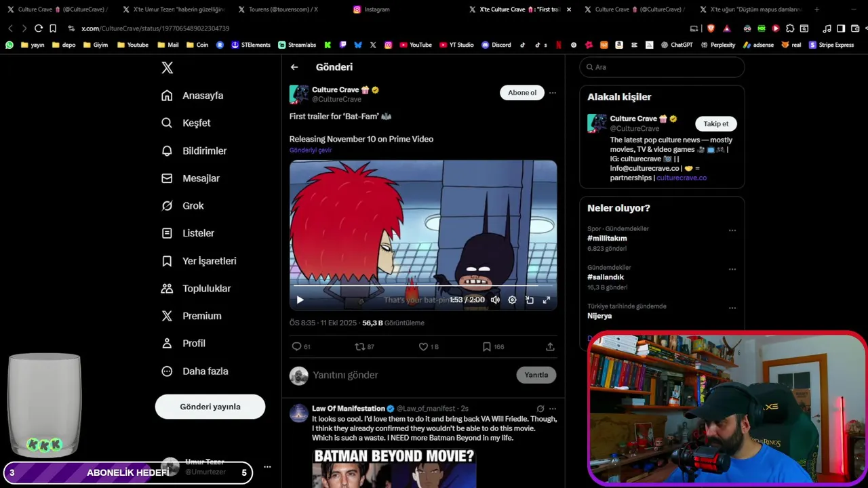Open options for #millitakım trend
The height and width of the screenshot is (488, 868).
tap(732, 230)
